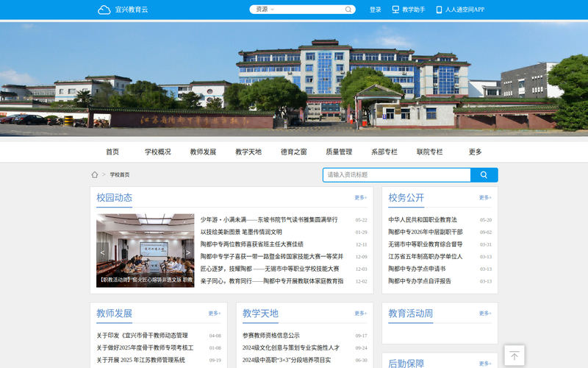Click 学校首页 breadcrumb text
The height and width of the screenshot is (368, 588).
[x=120, y=174]
